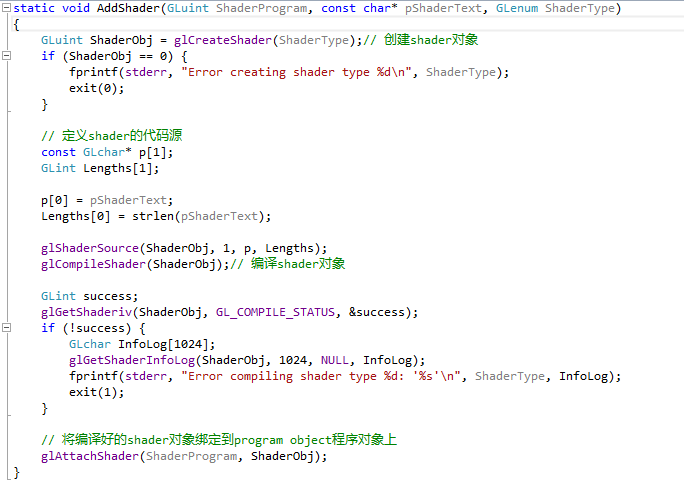Image resolution: width=684 pixels, height=480 pixels.
Task: Click the 'glAttachShader' function call
Action: (90, 456)
